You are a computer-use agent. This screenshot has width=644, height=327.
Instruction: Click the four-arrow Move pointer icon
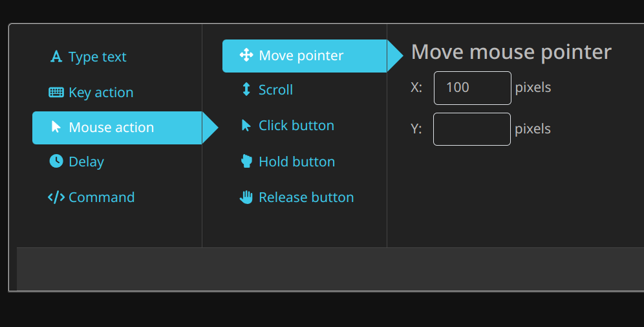pos(246,56)
